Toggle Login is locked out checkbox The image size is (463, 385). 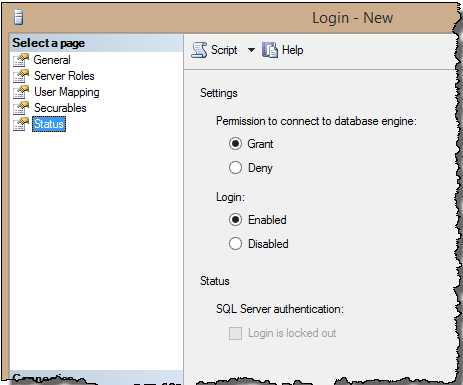click(235, 333)
